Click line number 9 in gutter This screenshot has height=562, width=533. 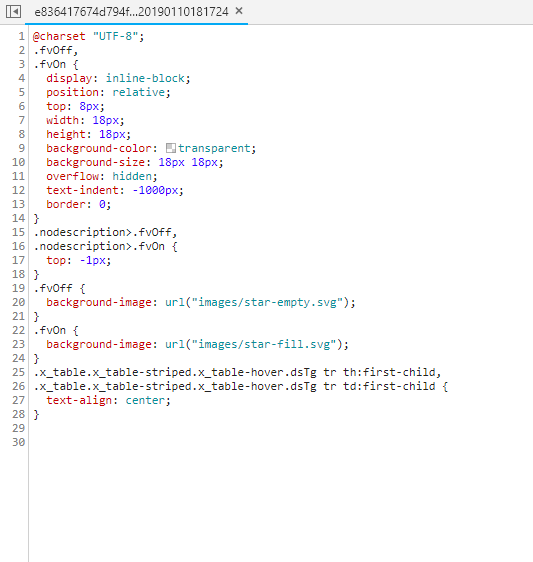[22, 148]
